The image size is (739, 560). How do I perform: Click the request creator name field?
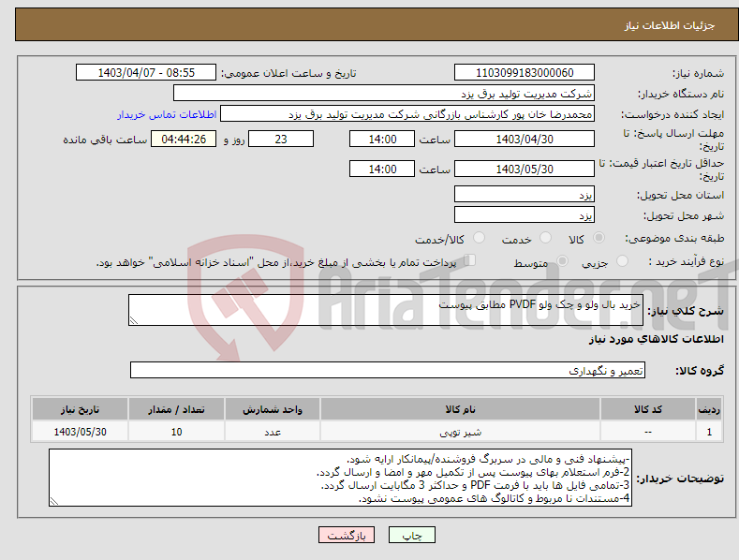(x=407, y=113)
